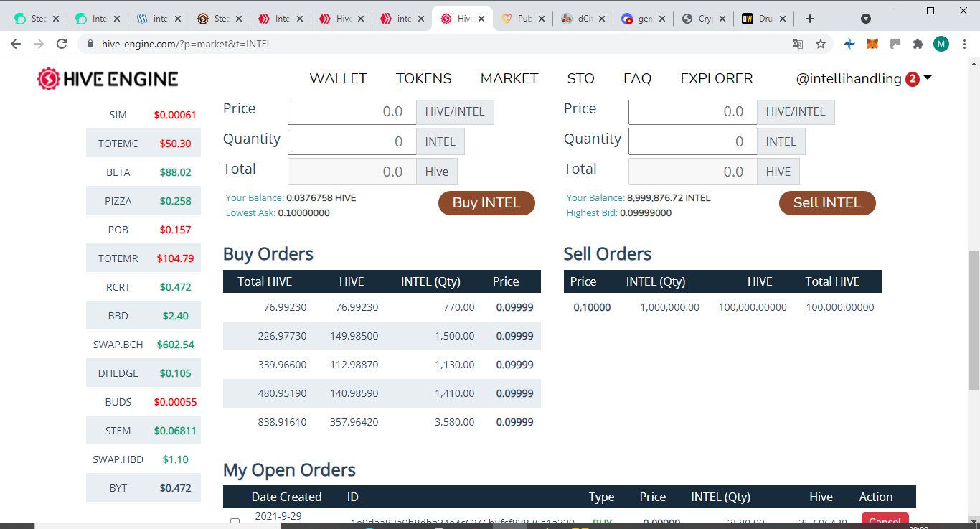View site information via the lock icon
This screenshot has width=980, height=529.
tap(90, 44)
